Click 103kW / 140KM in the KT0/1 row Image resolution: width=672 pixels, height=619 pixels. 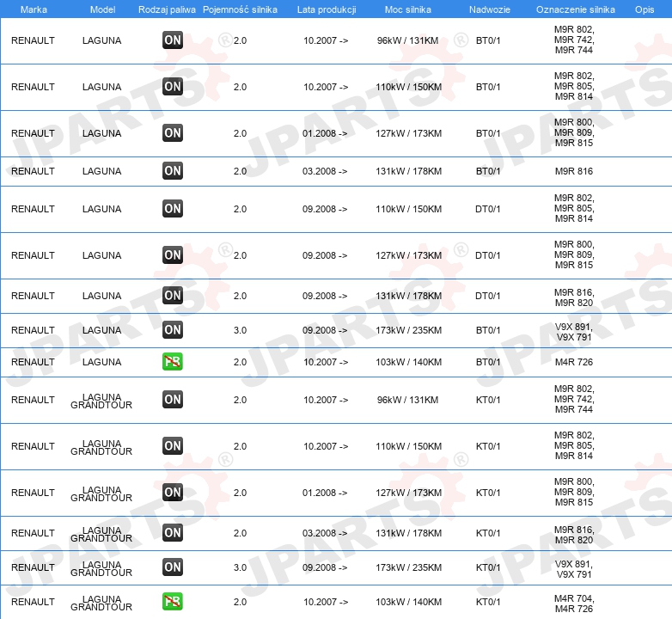(x=408, y=603)
